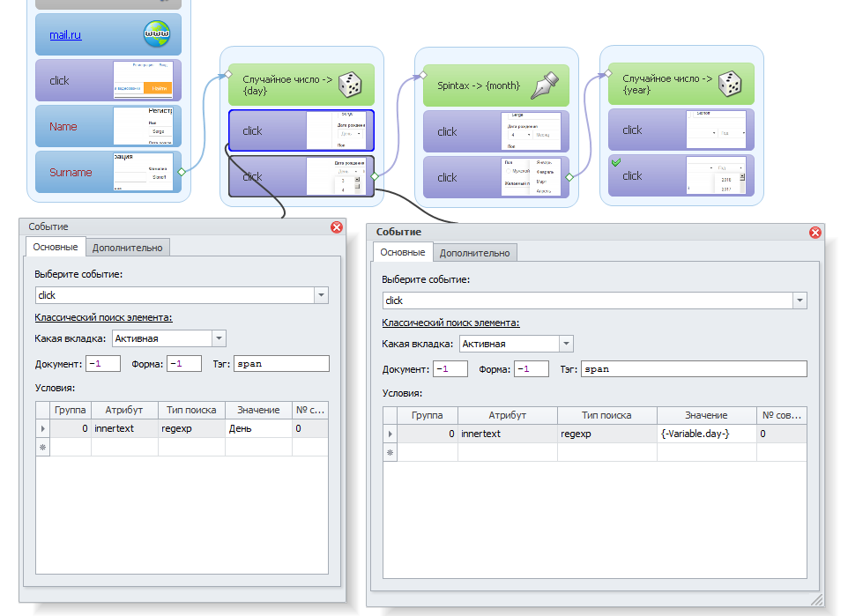
Task: Click the Значение column header in left table
Action: (x=258, y=410)
